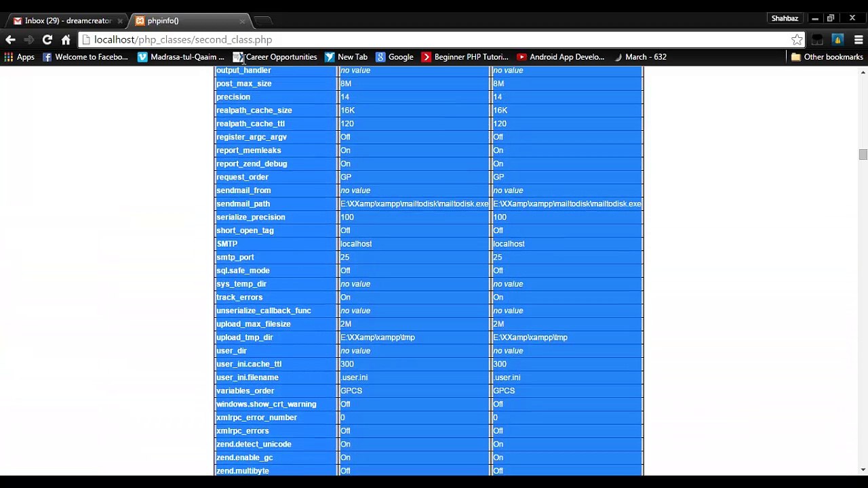The image size is (868, 488).
Task: Select the zend.detect_unicode label
Action: pos(254,444)
